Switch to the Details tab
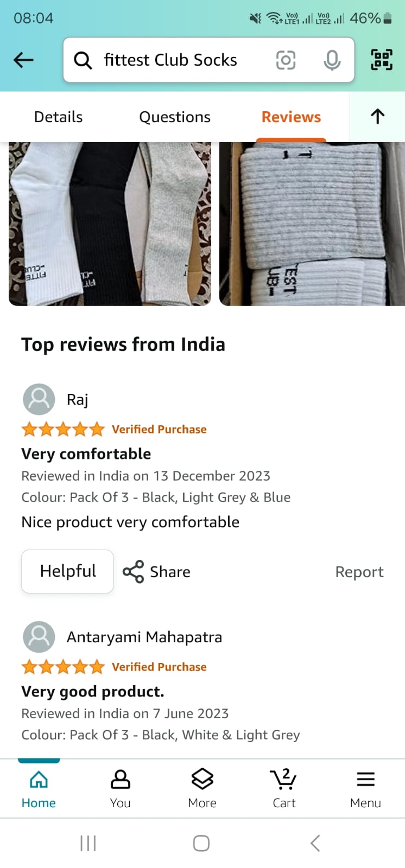Screen dimensions: 405x868 click(x=58, y=117)
